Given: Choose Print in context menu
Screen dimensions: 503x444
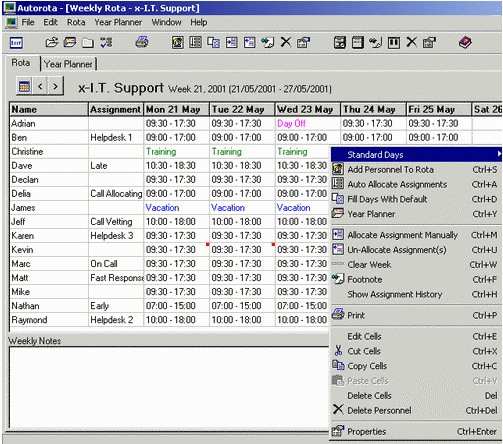Looking at the screenshot, I should [x=415, y=315].
